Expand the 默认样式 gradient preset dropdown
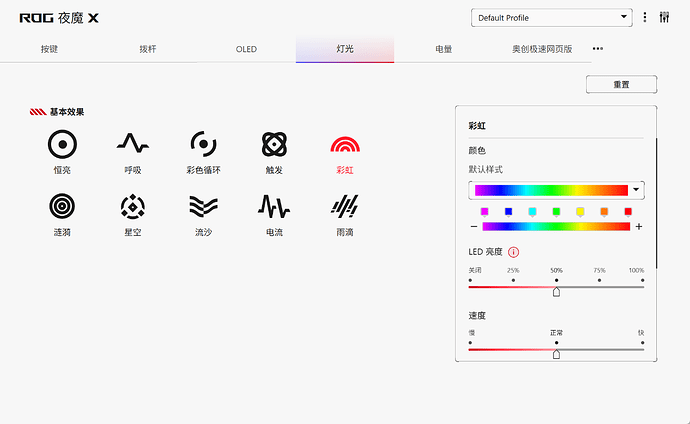Viewport: 690px width, 424px height. pos(636,189)
